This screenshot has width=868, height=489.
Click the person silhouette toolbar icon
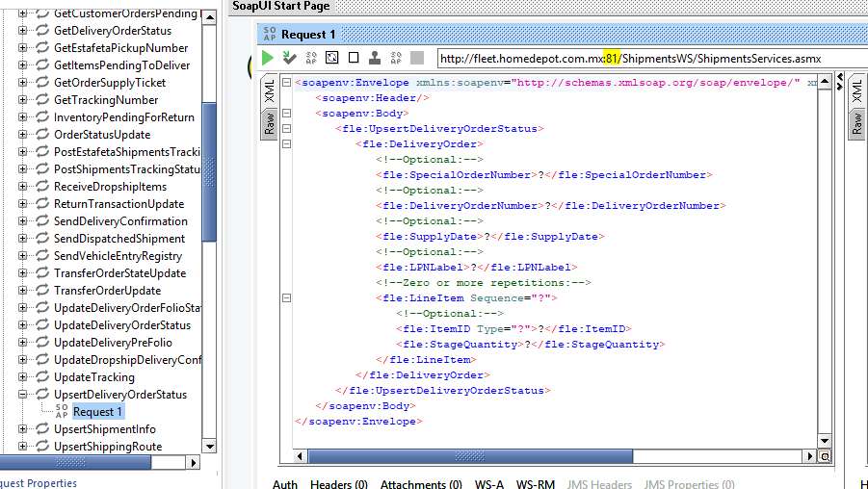375,58
